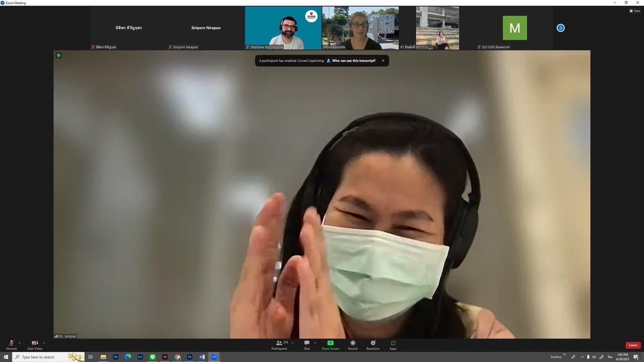Open the People icon in system tray
Viewport: 644px width, 362px height.
point(573,357)
